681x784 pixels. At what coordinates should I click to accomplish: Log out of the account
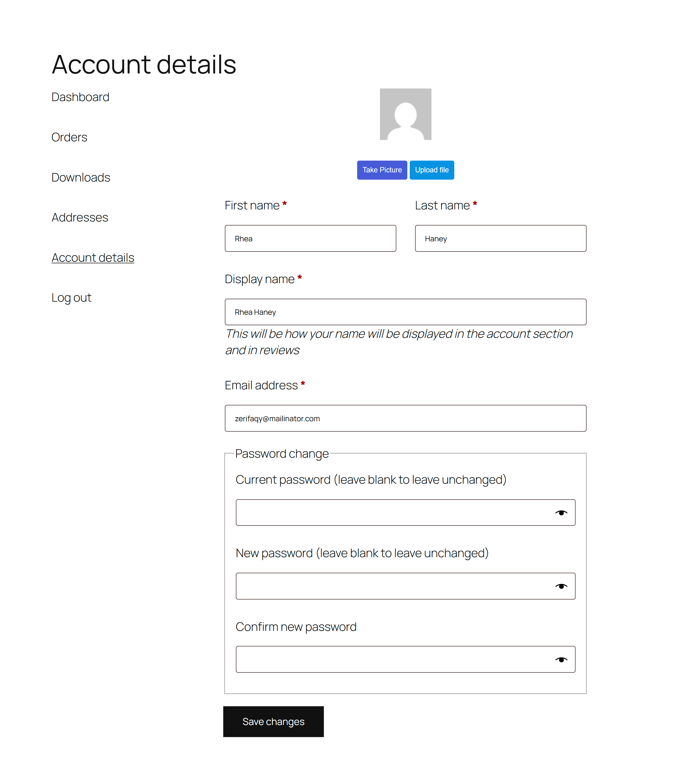(71, 298)
